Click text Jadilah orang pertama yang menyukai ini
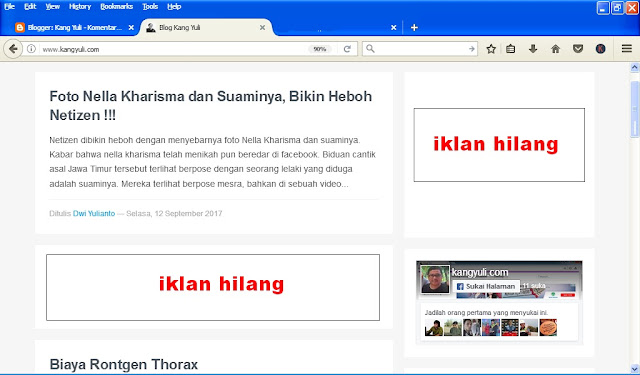The image size is (640, 375). (x=486, y=313)
